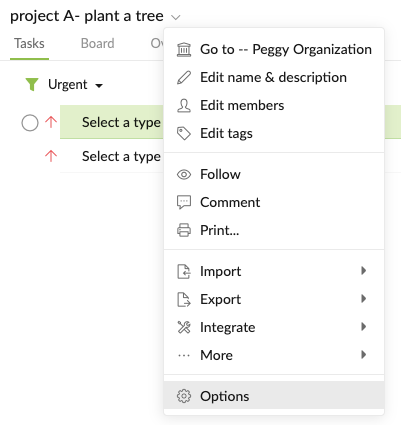This screenshot has height=425, width=401.
Task: Click the red priority arrow on second task
Action: point(51,156)
